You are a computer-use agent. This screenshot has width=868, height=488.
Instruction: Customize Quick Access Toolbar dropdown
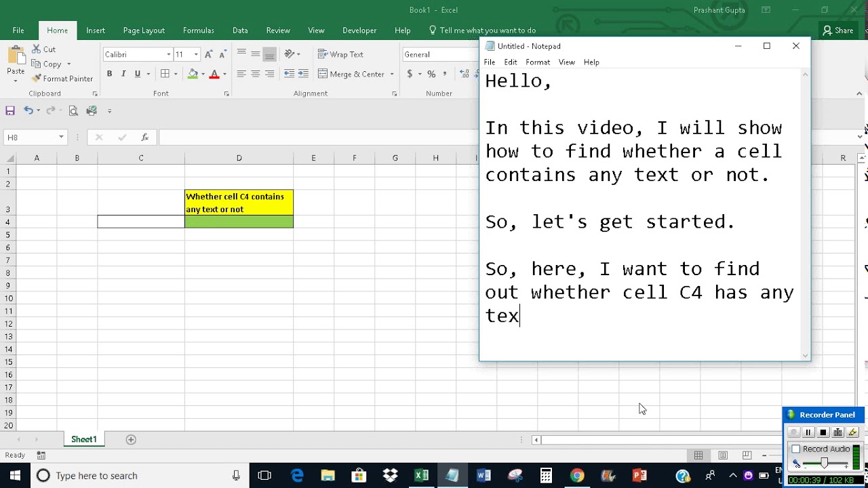[109, 110]
